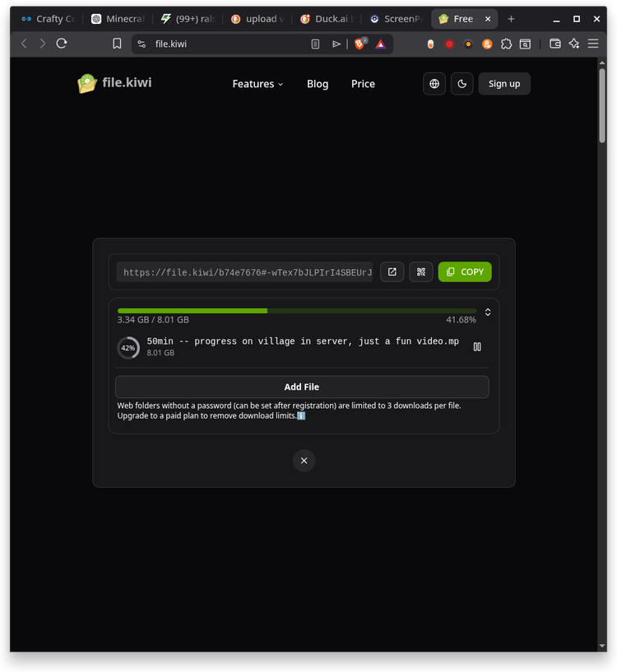The height and width of the screenshot is (672, 617).
Task: Close the active Free tab
Action: coord(488,19)
